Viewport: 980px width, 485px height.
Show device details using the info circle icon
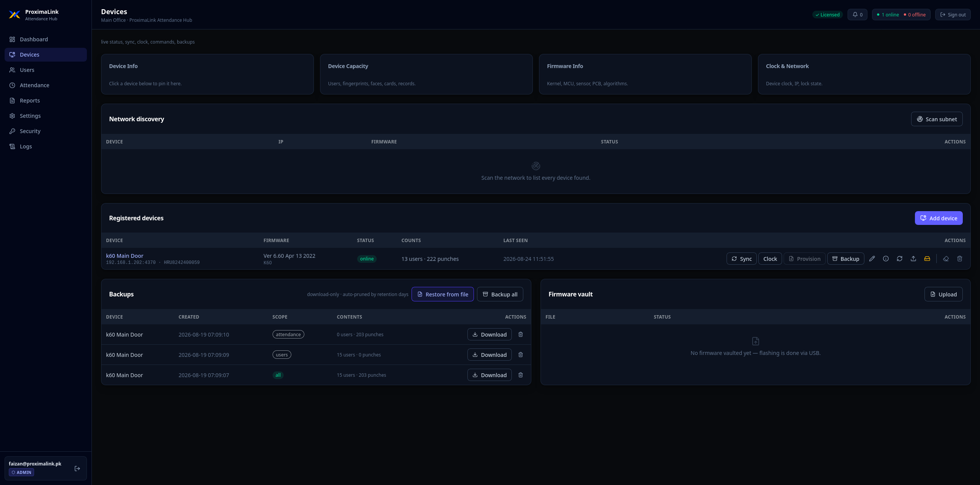(x=886, y=259)
